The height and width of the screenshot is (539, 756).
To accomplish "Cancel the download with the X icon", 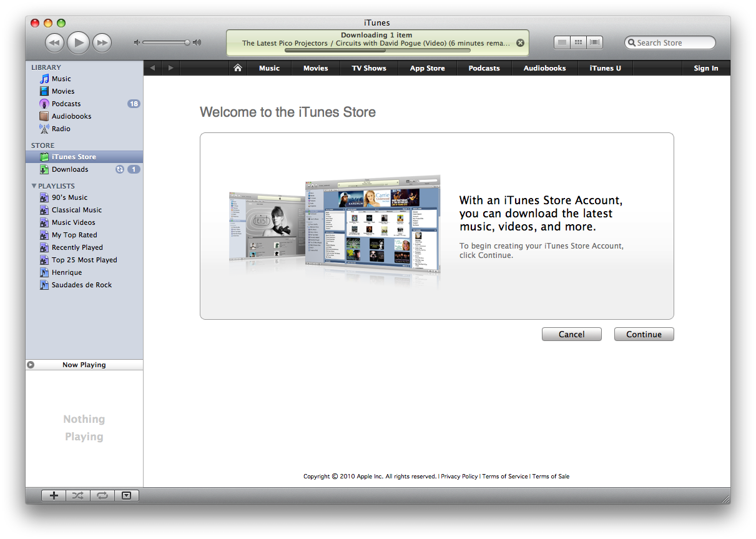I will 521,43.
